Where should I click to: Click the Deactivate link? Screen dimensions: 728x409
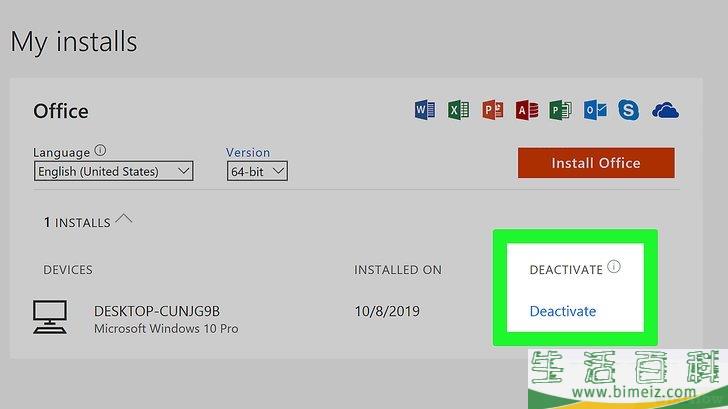coord(563,311)
